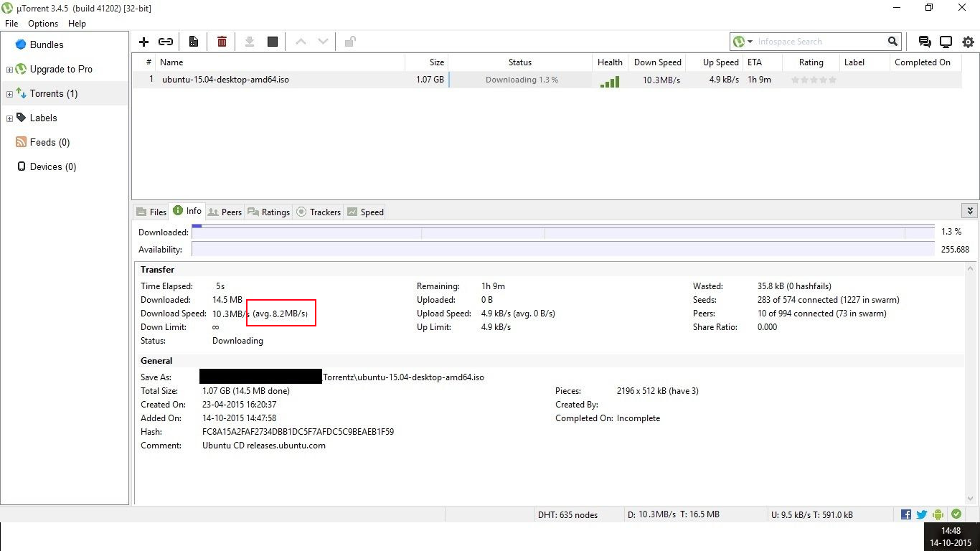Click the Add Torrent plus icon
The image size is (980, 551).
click(143, 42)
